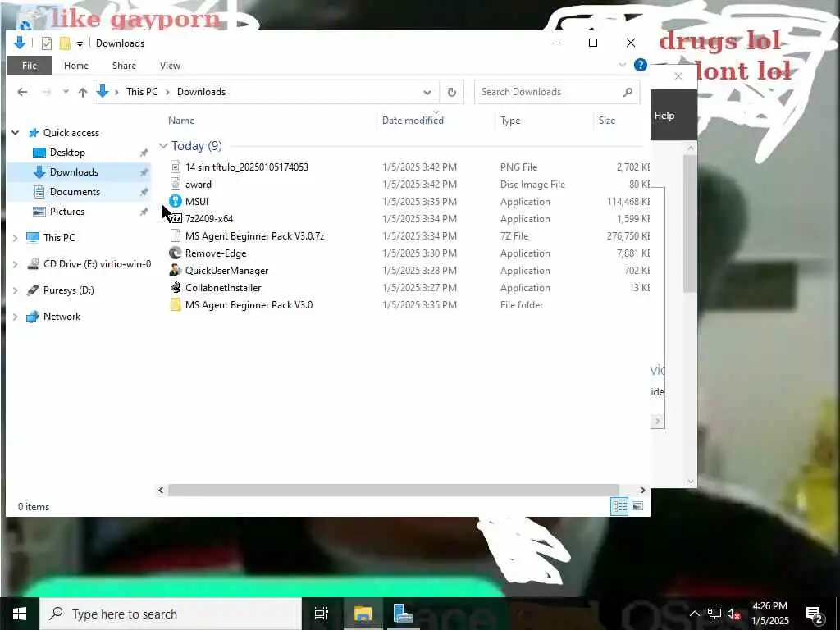Click the vertical scrollbar of the background window
The height and width of the screenshot is (630, 840).
(x=691, y=223)
